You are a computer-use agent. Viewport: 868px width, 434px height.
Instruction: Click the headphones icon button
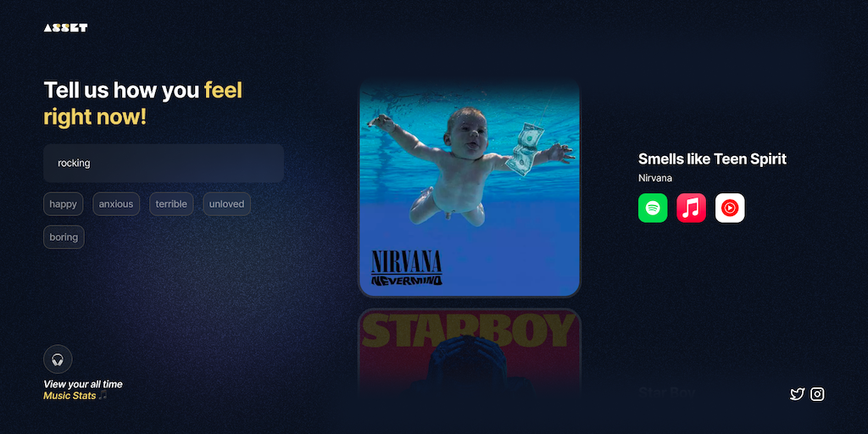[x=58, y=359]
